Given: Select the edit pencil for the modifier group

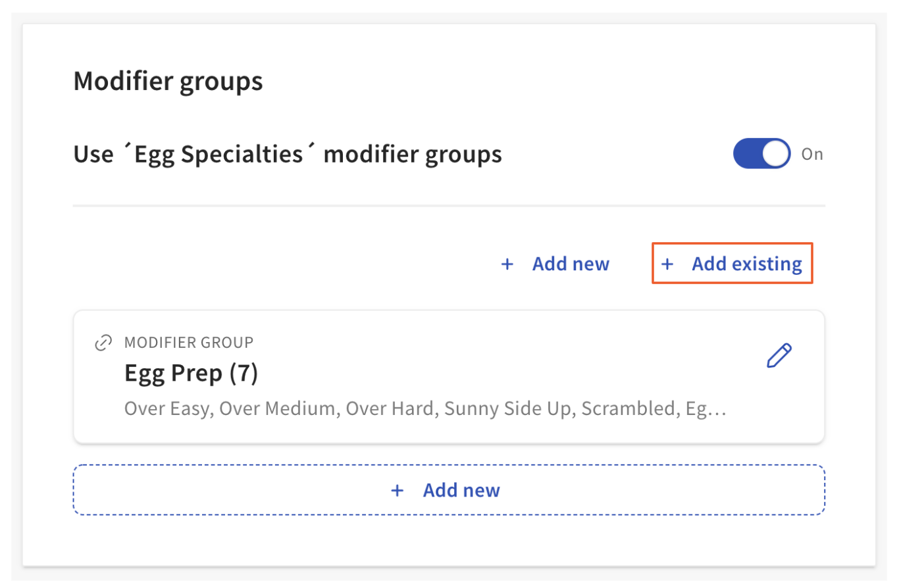Looking at the screenshot, I should tap(779, 355).
